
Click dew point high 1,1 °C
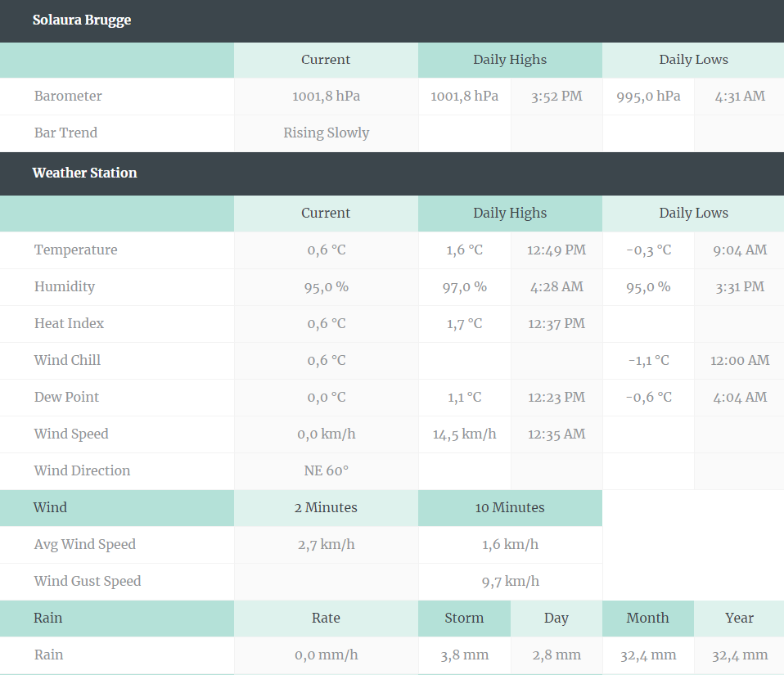pyautogui.click(x=465, y=398)
